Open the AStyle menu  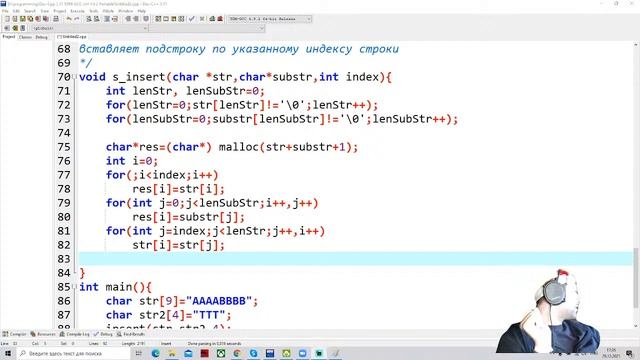[x=108, y=11]
